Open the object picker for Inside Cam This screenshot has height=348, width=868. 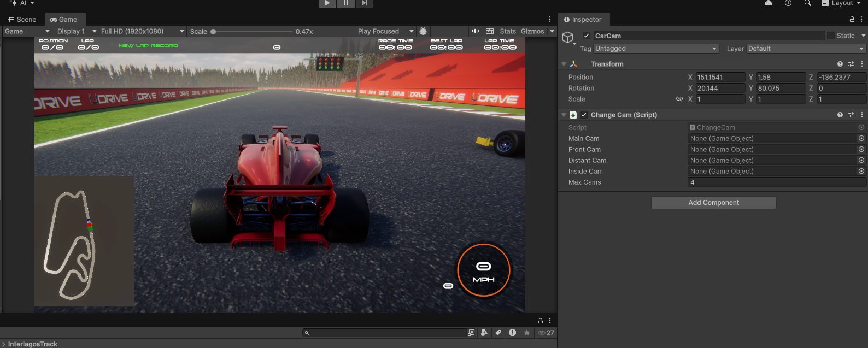coord(861,172)
